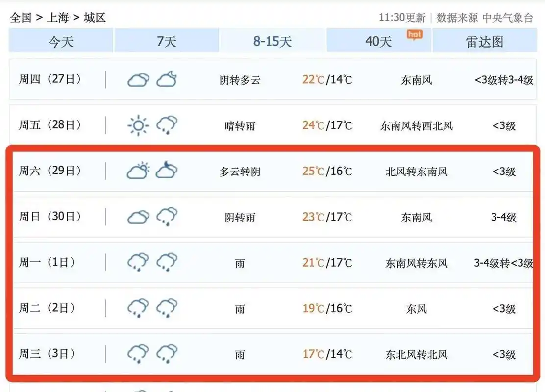Open the 40天 forecast view

[378, 42]
